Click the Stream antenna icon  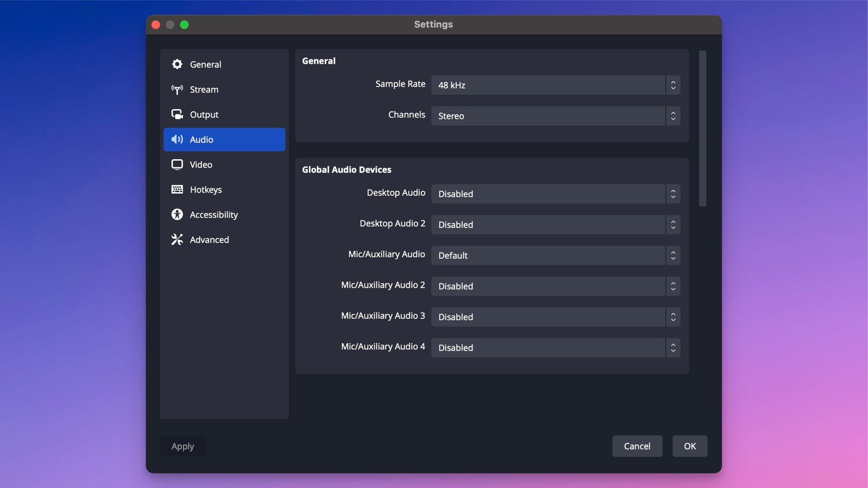(177, 89)
